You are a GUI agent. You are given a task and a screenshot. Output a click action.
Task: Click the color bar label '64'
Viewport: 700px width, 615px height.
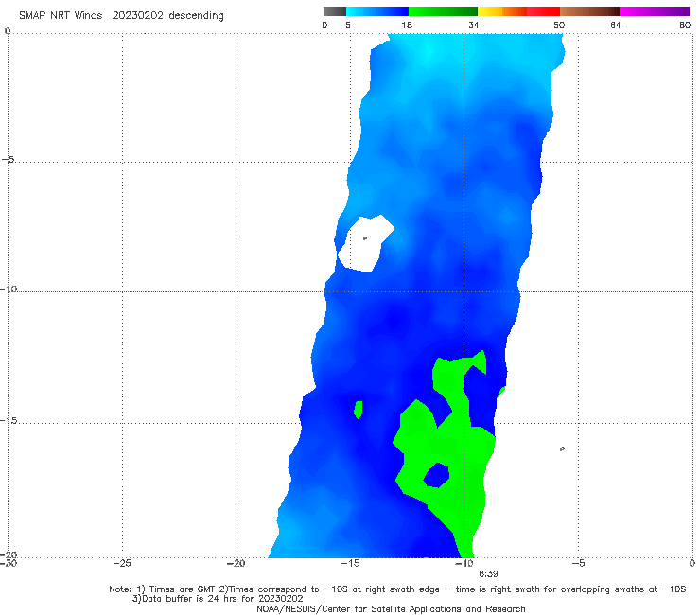click(616, 25)
